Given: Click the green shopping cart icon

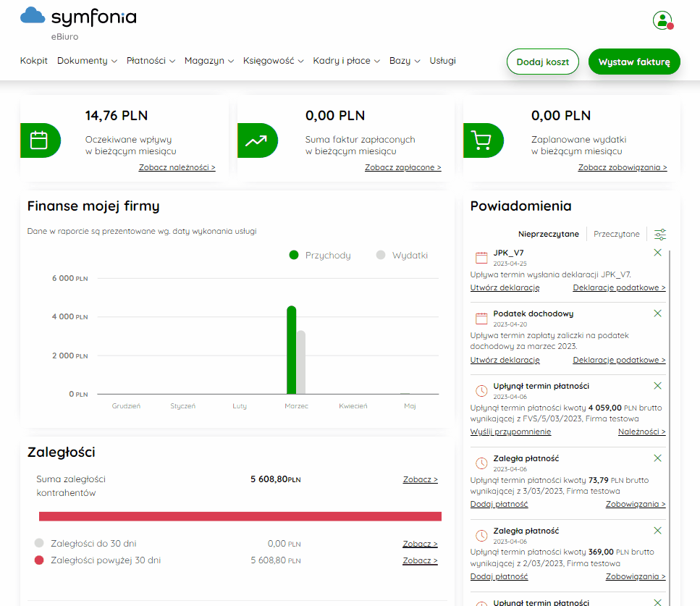Looking at the screenshot, I should [483, 140].
